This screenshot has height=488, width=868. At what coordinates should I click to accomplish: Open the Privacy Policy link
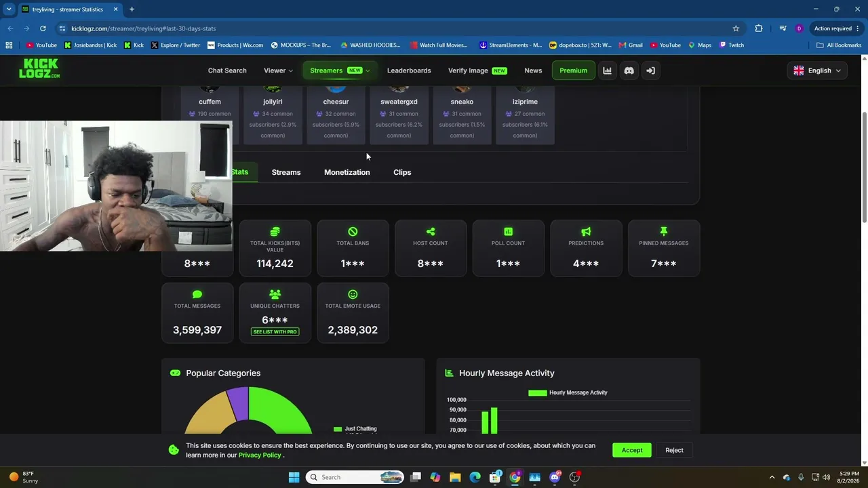point(260,455)
